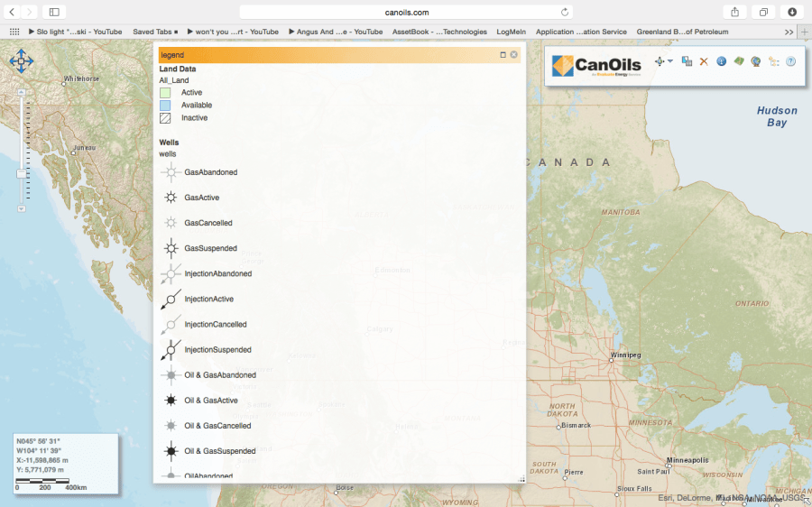
Task: Click the green map layer icon
Action: click(x=739, y=61)
